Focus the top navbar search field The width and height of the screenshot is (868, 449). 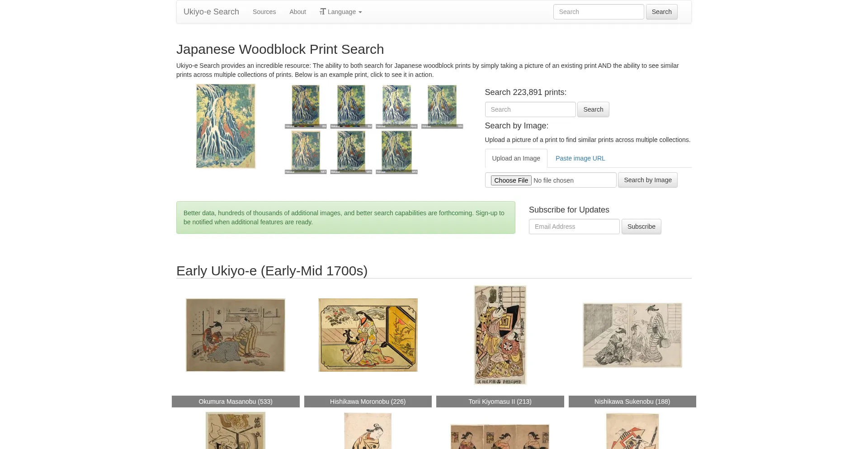click(598, 12)
